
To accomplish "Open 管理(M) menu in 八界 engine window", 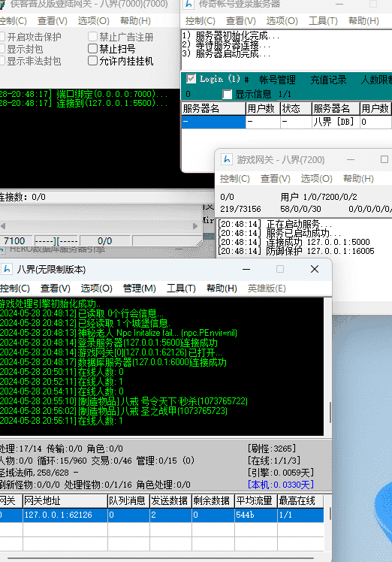I will pyautogui.click(x=140, y=289).
